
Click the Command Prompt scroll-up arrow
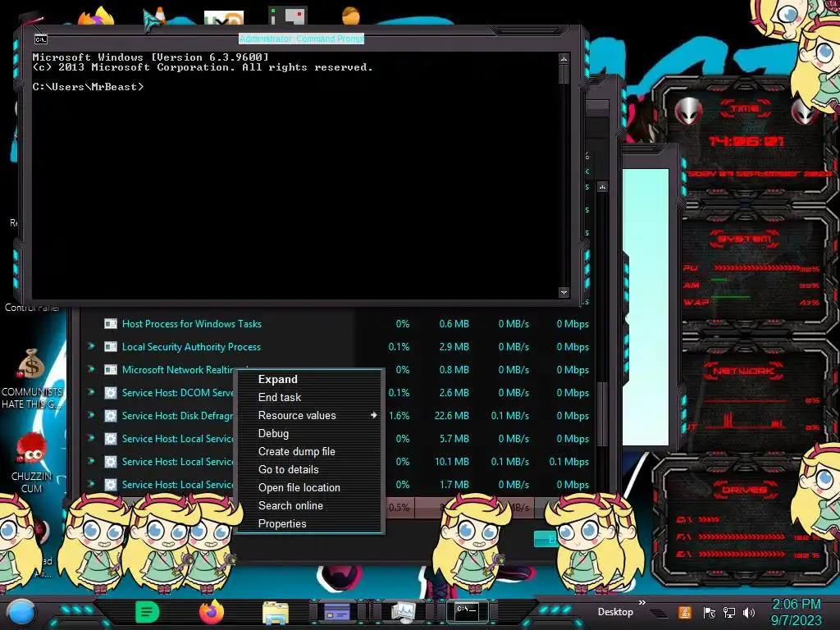click(564, 58)
